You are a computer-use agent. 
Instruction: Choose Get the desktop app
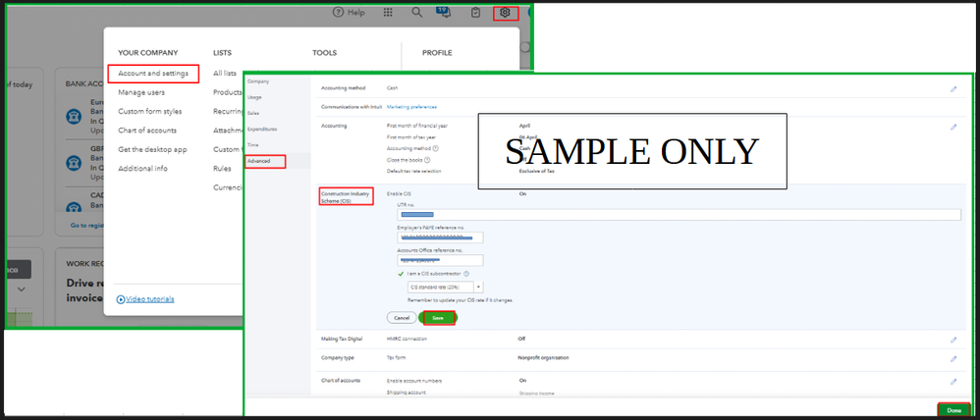click(152, 149)
